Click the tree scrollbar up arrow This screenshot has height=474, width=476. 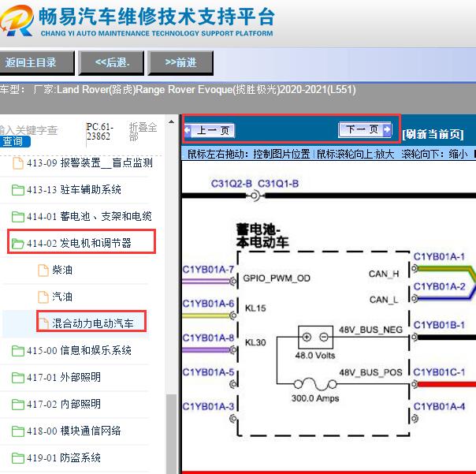point(171,121)
